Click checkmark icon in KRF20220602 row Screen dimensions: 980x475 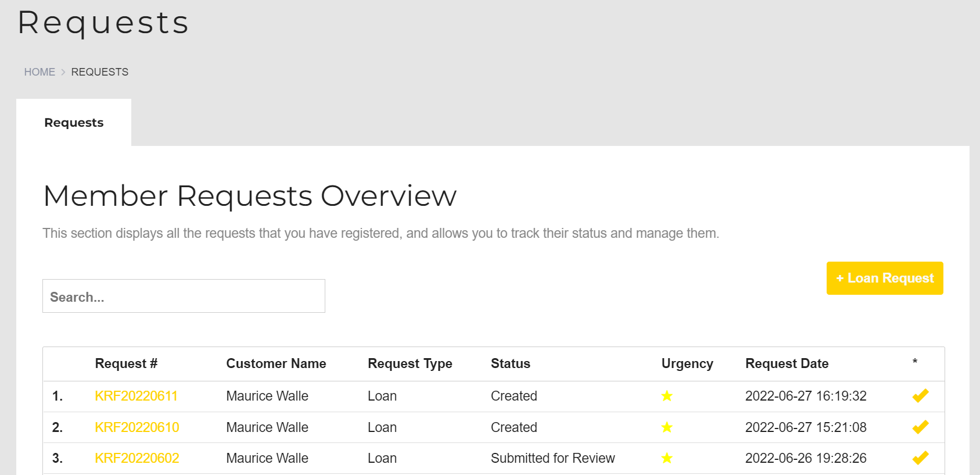click(920, 458)
